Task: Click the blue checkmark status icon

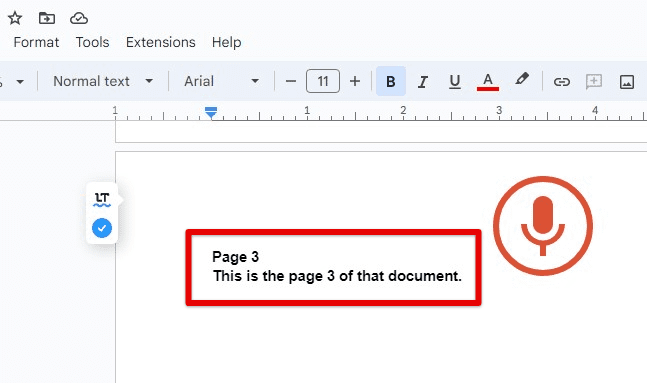Action: (102, 228)
